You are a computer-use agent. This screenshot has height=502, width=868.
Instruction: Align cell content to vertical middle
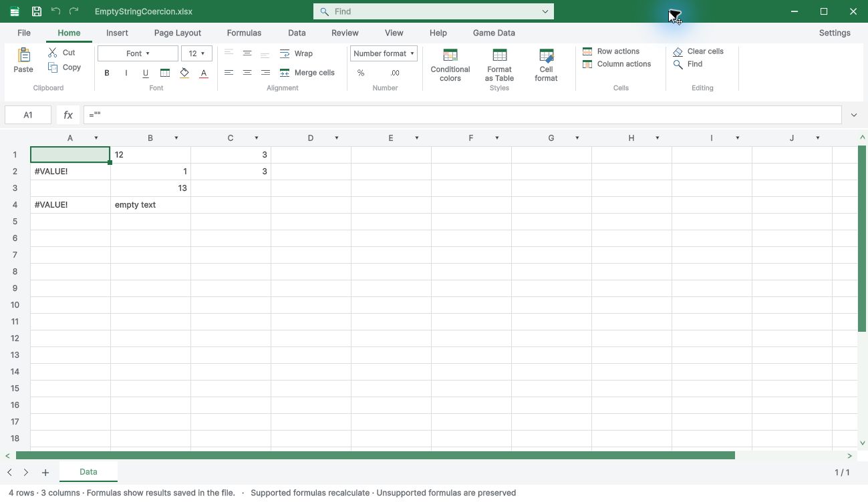[247, 53]
